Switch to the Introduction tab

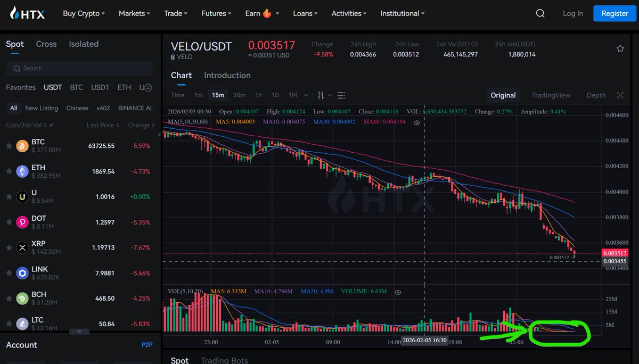[x=227, y=75]
